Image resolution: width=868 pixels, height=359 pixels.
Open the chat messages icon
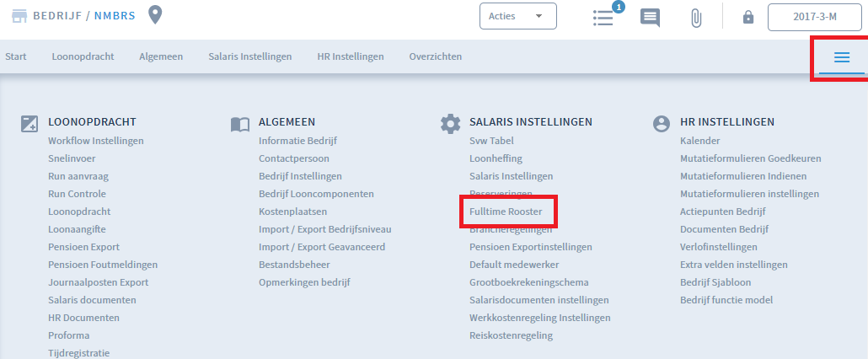coord(650,17)
